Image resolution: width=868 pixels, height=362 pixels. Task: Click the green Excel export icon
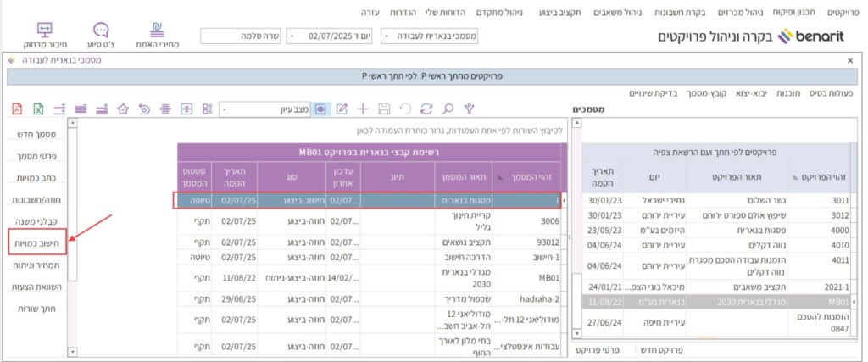(38, 109)
